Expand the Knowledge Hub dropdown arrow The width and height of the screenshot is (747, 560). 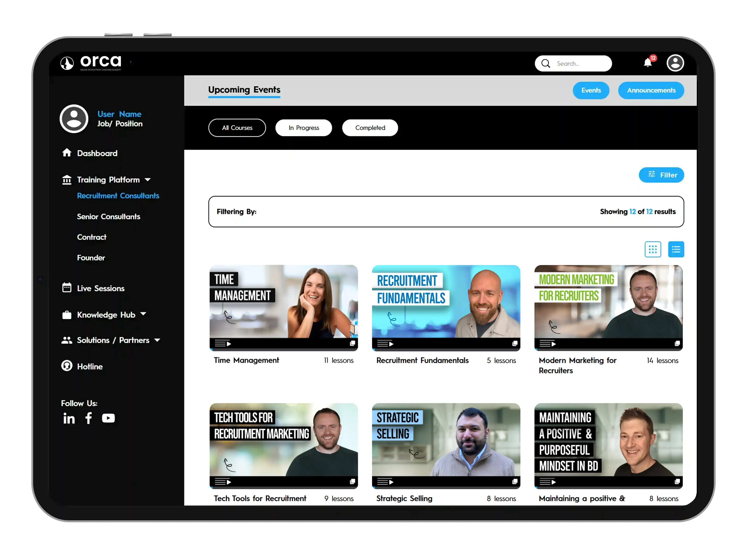tap(143, 314)
